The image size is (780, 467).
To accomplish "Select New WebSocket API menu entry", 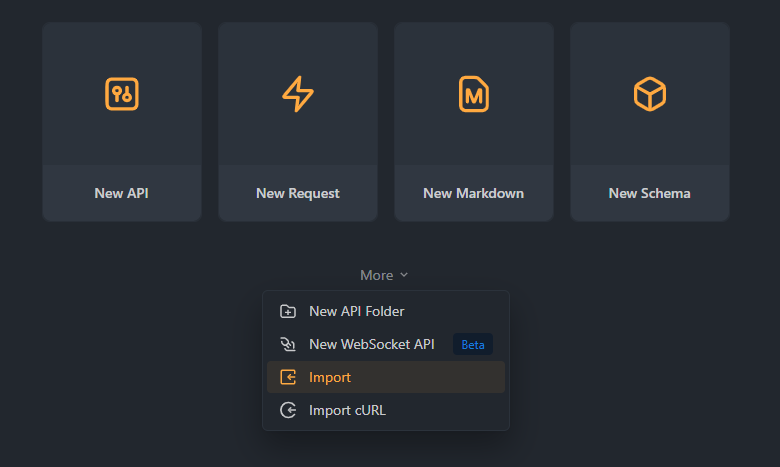I will coord(386,344).
